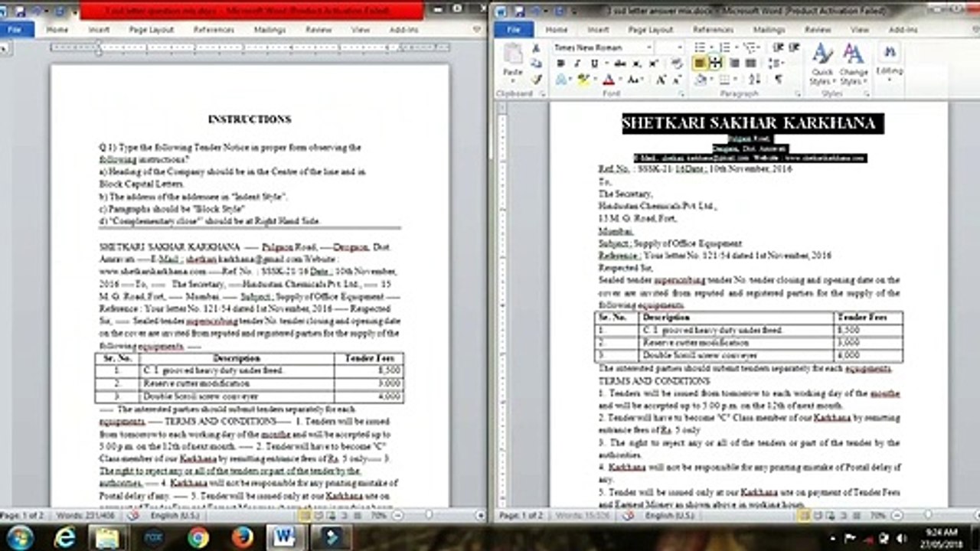Viewport: 980px width, 551px height.
Task: Open Page Layout tab in left window
Action: pyautogui.click(x=152, y=29)
